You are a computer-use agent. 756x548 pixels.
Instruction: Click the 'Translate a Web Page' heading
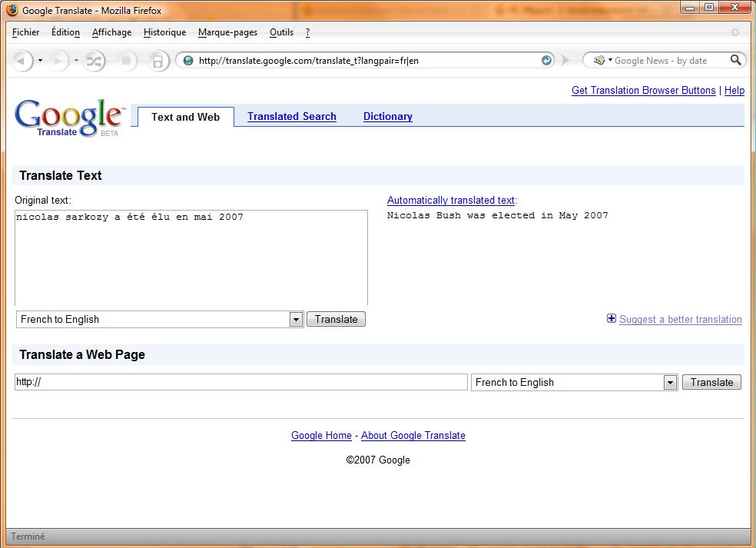(82, 354)
